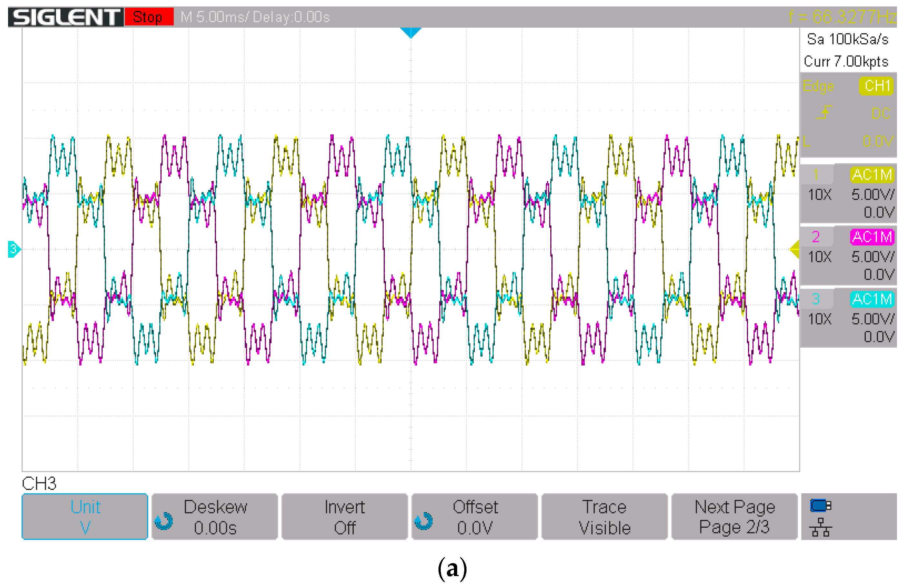
Task: Toggle the Trace Visible setting
Action: (604, 516)
